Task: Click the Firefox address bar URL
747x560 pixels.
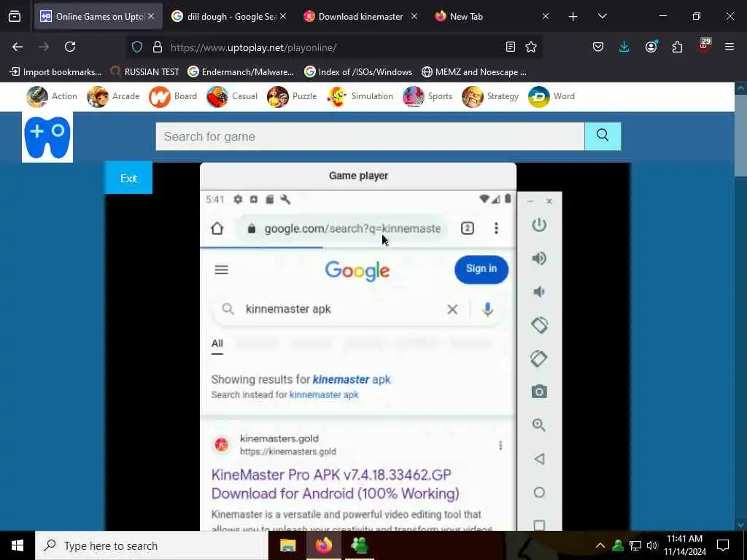Action: click(x=333, y=47)
